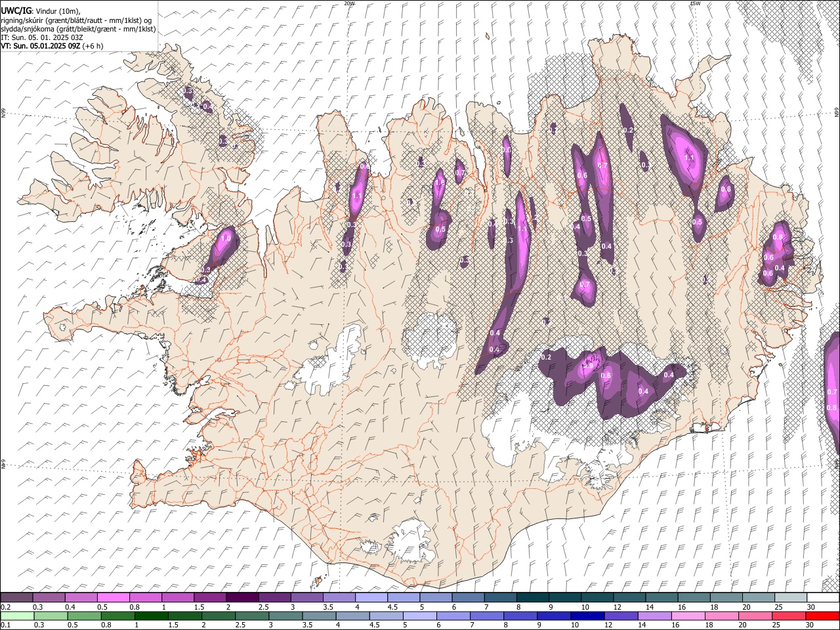The width and height of the screenshot is (840, 630).
Task: Select the 3 swatch in upper legend row
Action: tap(306, 597)
